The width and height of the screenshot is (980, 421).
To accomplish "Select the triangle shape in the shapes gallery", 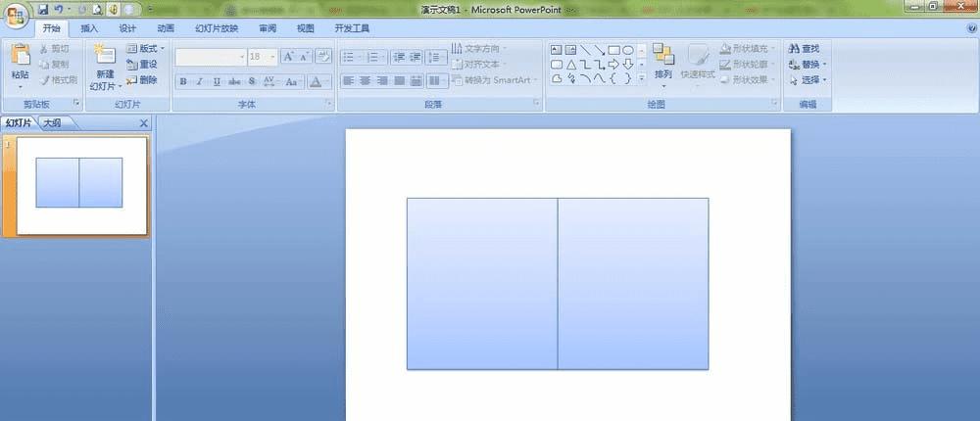I will tap(570, 65).
